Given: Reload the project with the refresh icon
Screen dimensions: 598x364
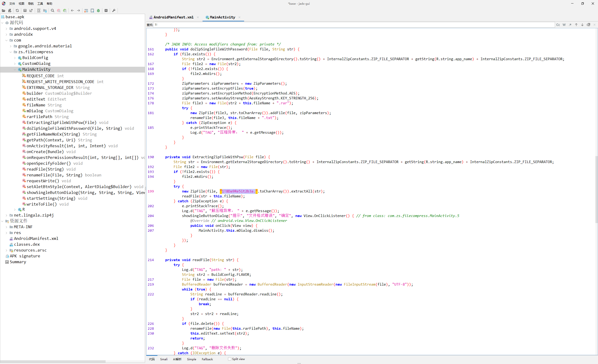Looking at the screenshot, I should coord(17,11).
